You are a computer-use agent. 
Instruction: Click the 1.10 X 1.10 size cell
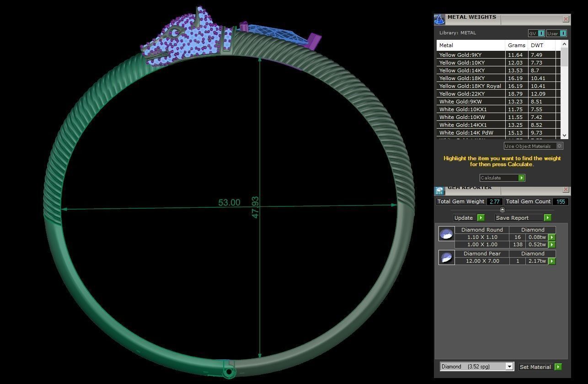482,237
